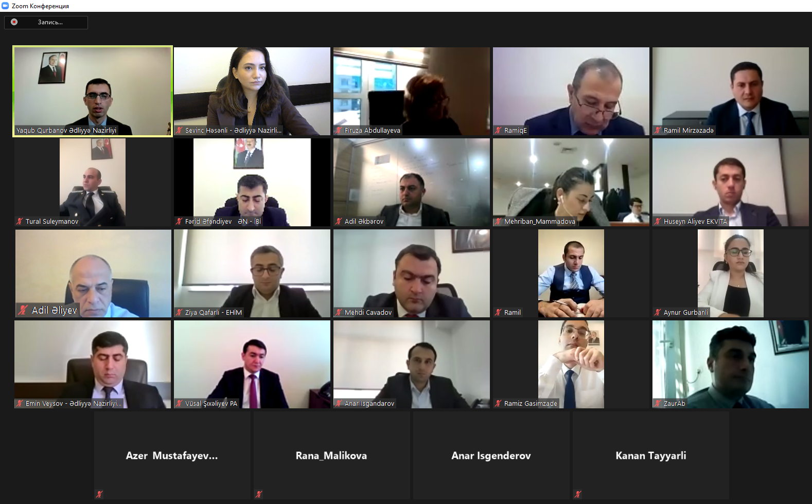Click the Zoom app icon in title bar

click(5, 6)
